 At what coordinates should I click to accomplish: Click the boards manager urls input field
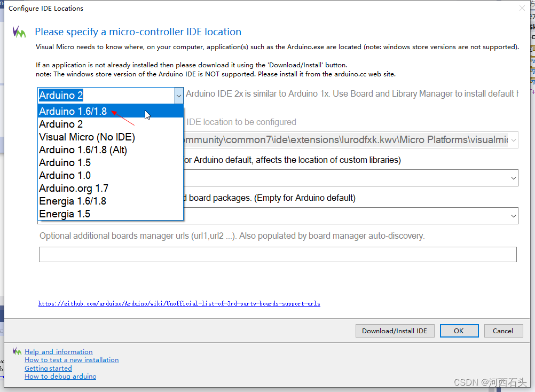pos(277,254)
